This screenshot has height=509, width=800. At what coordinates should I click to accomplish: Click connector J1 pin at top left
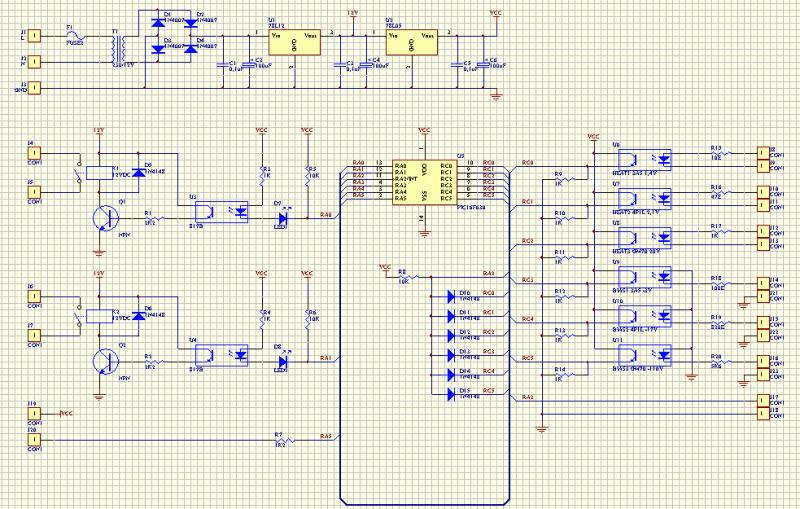[x=35, y=36]
